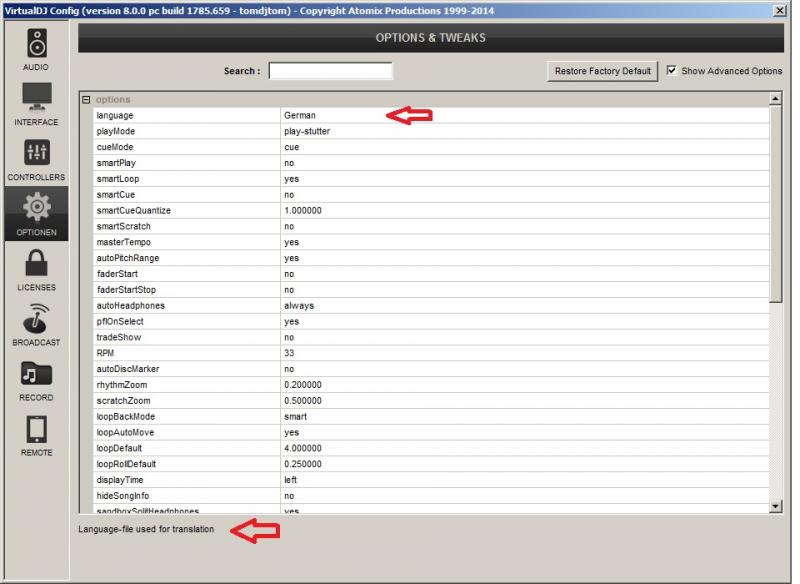Open the Broadcast antenna icon

[x=37, y=318]
